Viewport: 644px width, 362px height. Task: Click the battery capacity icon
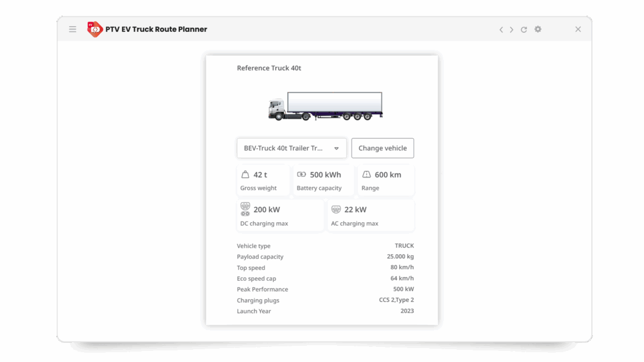[301, 175]
